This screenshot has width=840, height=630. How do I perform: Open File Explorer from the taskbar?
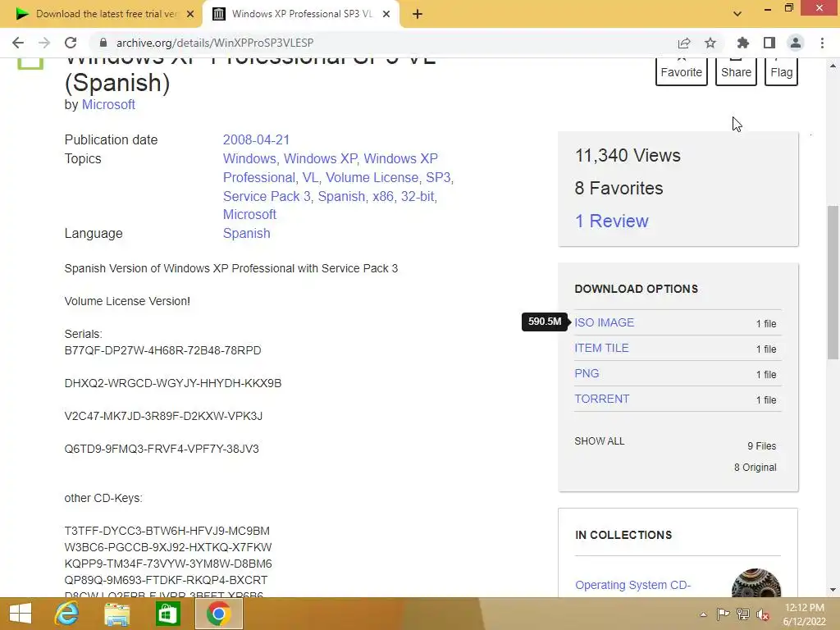point(116,614)
